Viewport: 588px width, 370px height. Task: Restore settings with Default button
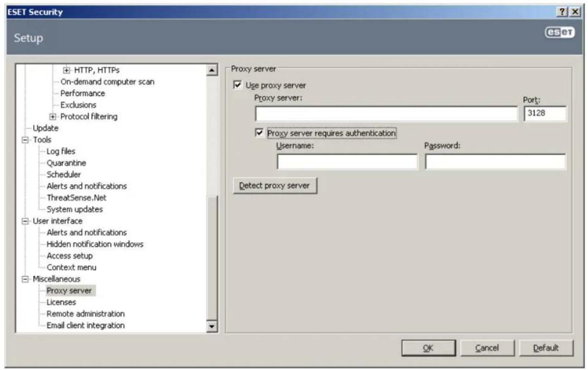click(x=546, y=348)
